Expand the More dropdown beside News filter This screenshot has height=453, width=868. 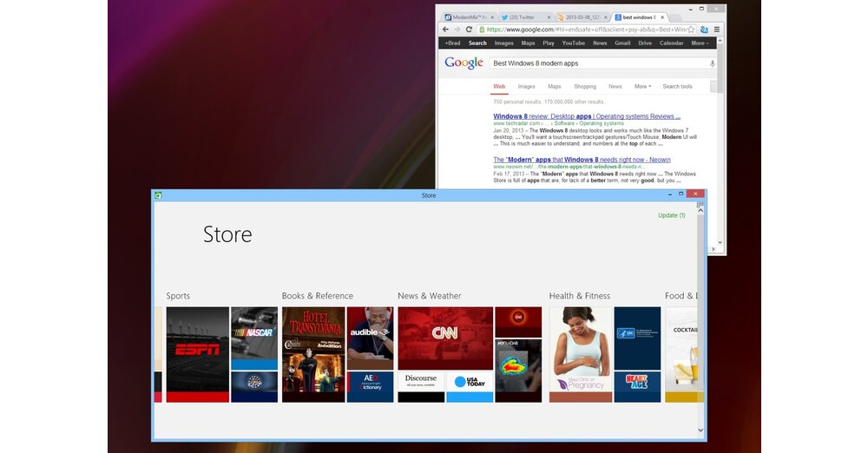642,87
